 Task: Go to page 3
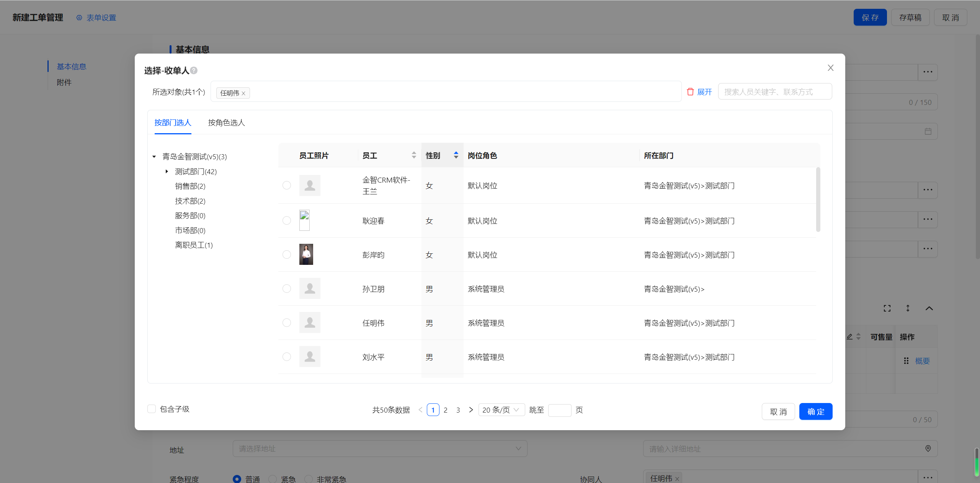[x=458, y=410]
